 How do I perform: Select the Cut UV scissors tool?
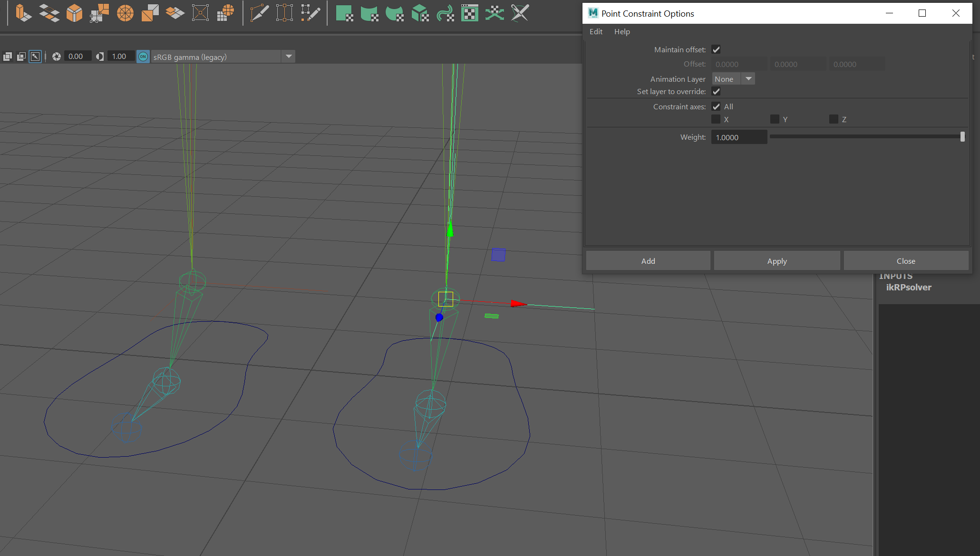pyautogui.click(x=520, y=13)
